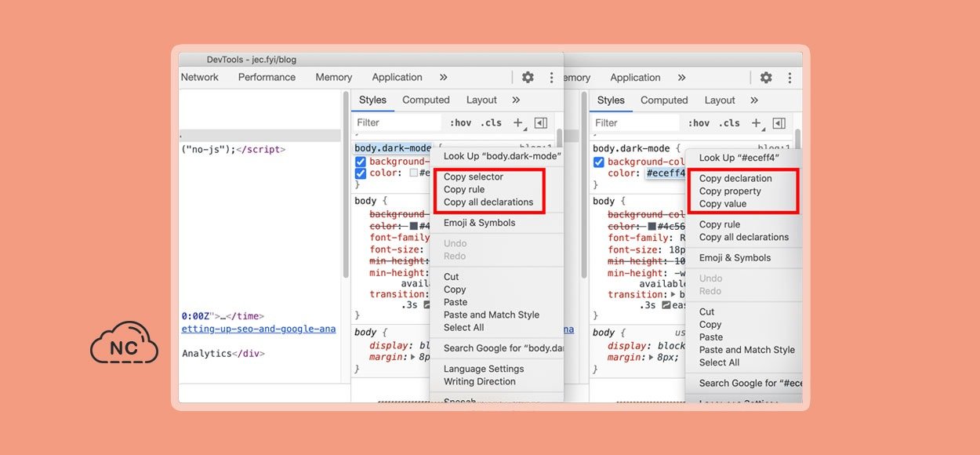Uncheck color property checkbox in left window
The height and width of the screenshot is (455, 980).
click(361, 173)
